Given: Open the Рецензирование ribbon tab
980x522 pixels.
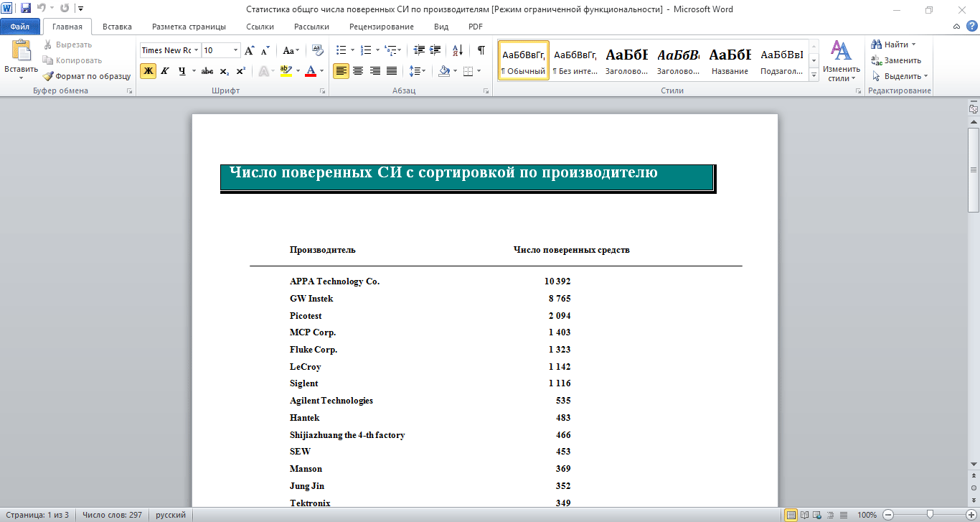Looking at the screenshot, I should [381, 27].
